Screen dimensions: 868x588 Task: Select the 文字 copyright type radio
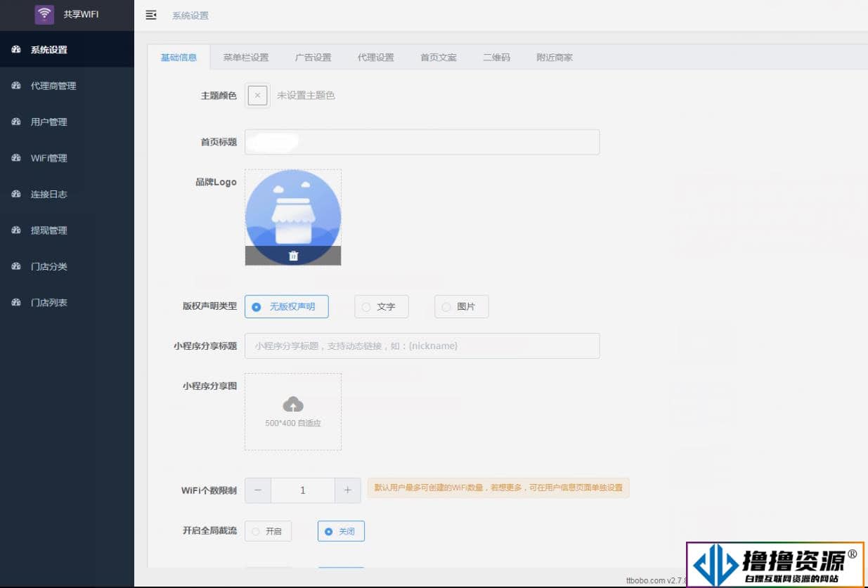click(x=381, y=307)
